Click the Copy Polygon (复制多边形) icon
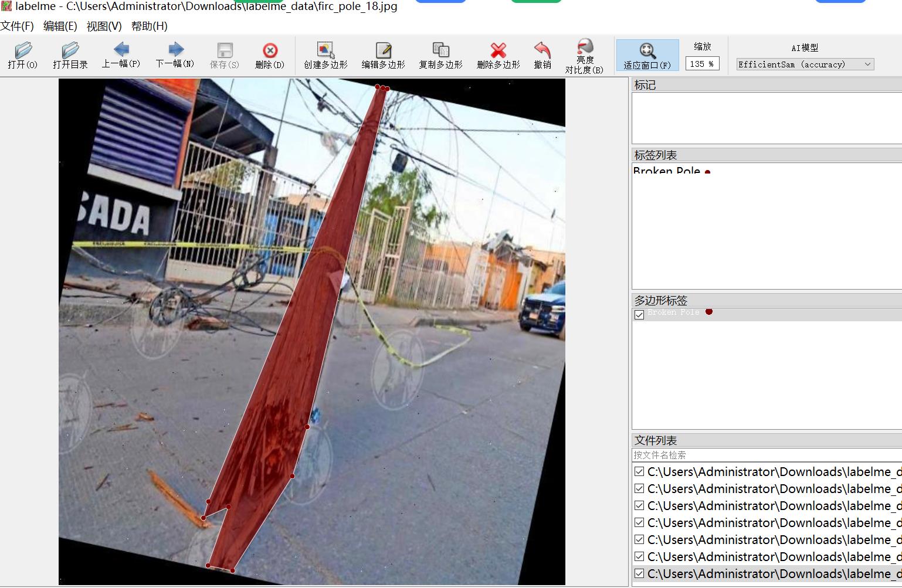The width and height of the screenshot is (902, 588). (x=440, y=50)
